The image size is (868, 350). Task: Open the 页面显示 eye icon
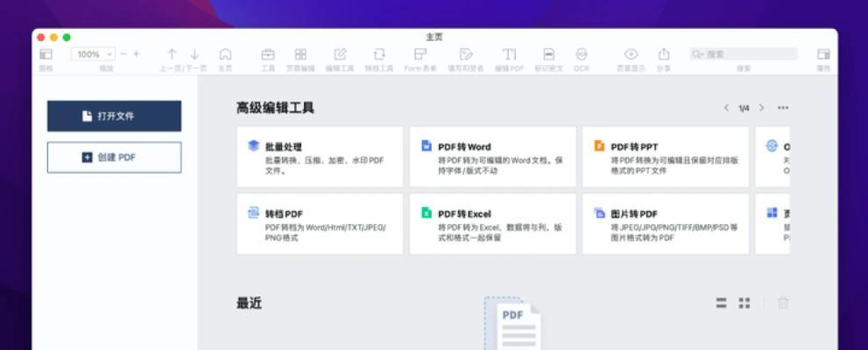[631, 54]
